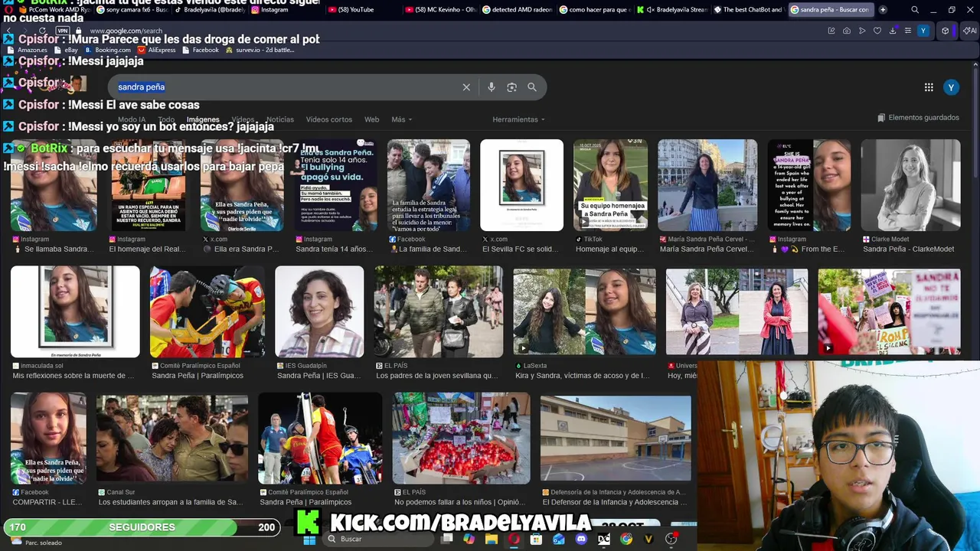Open downloads from the browser toolbar

point(893,31)
